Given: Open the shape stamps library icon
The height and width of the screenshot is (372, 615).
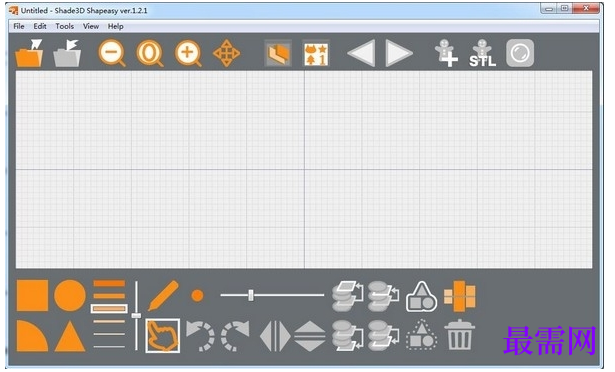Looking at the screenshot, I should (316, 54).
